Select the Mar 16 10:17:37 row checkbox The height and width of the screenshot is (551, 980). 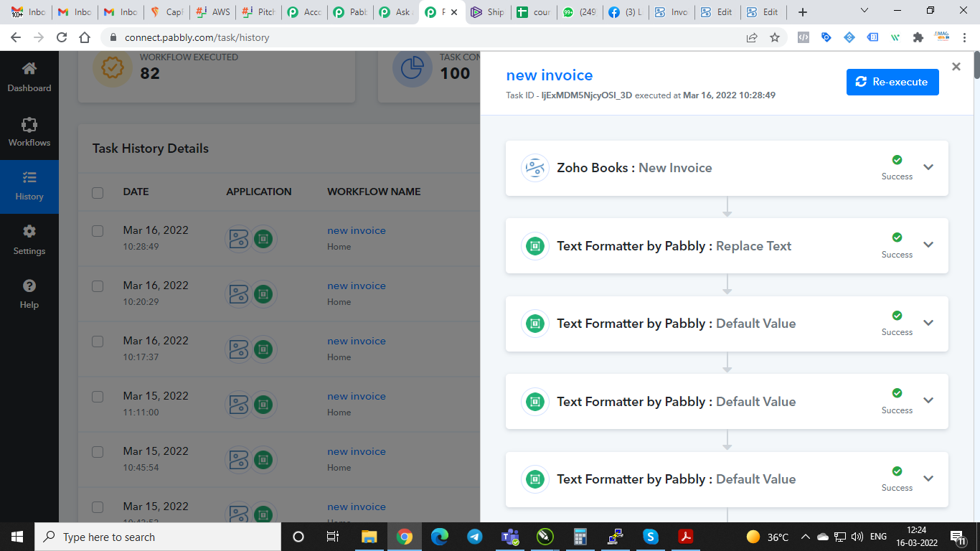point(98,342)
